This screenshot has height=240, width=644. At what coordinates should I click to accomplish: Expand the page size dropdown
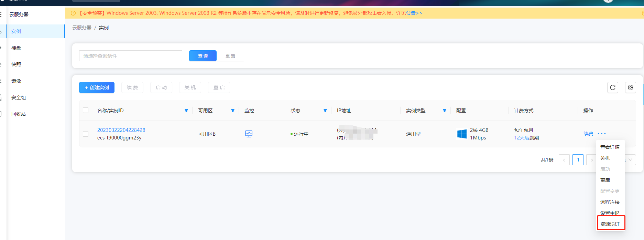pyautogui.click(x=630, y=160)
